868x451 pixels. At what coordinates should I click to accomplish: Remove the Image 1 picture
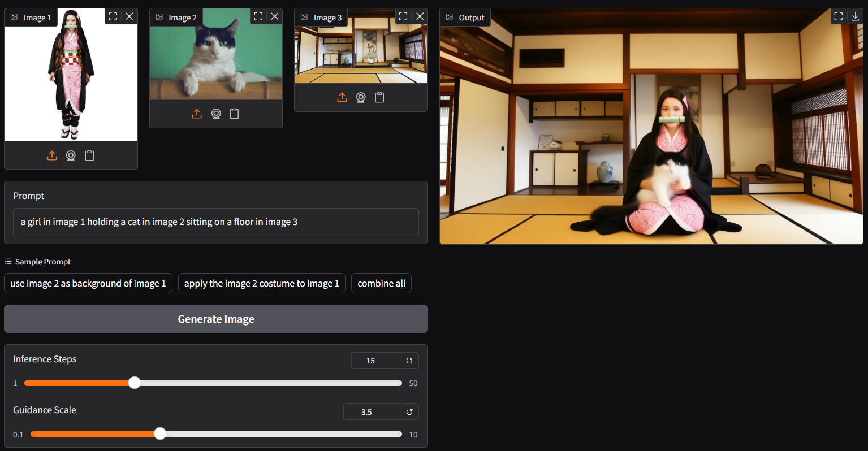129,16
